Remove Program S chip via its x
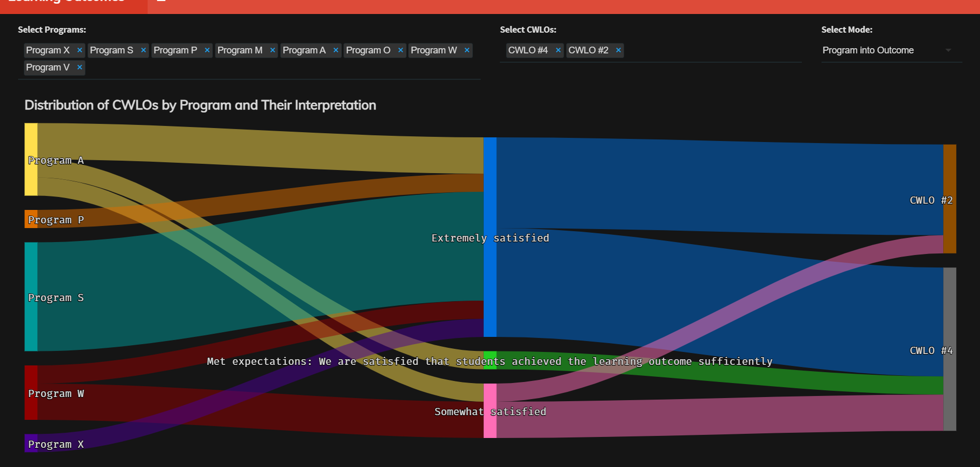980x467 pixels. click(143, 50)
